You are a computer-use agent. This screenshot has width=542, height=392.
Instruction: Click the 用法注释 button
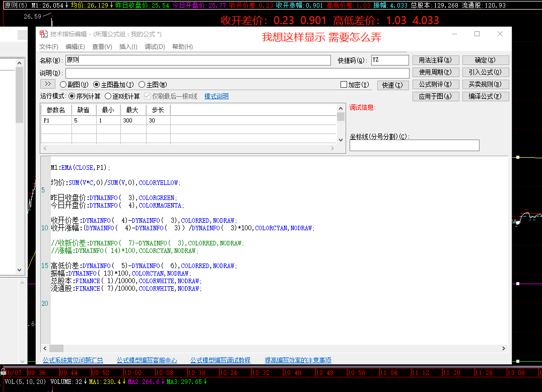coord(436,60)
